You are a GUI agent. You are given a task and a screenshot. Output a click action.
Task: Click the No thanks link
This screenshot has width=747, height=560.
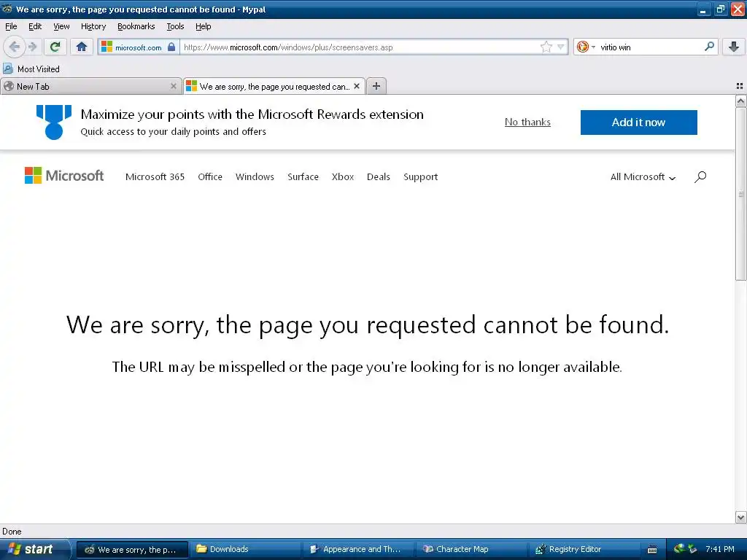click(527, 122)
